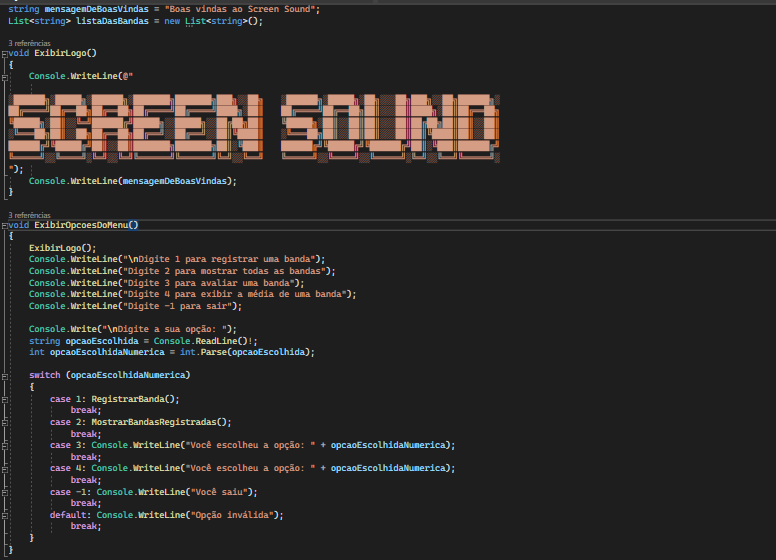This screenshot has height=560, width=776.
Task: Click the "Digite 2 para mostrar todas as bandas" string
Action: coord(224,271)
